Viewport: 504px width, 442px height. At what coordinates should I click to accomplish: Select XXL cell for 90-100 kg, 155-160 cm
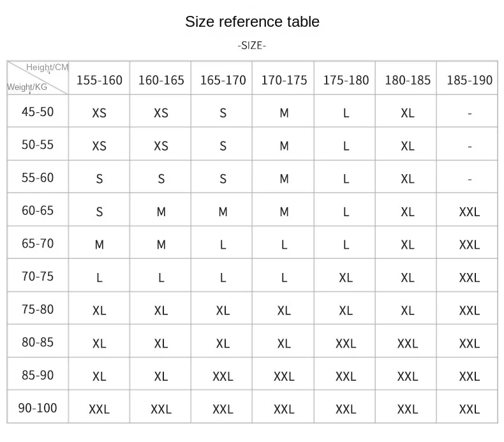click(99, 409)
